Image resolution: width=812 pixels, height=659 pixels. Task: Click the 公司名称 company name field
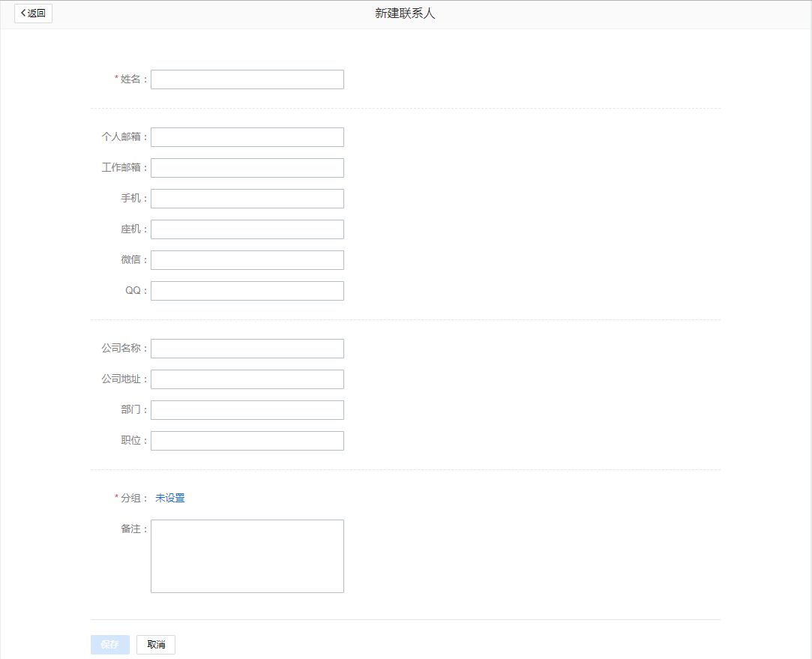pos(247,348)
